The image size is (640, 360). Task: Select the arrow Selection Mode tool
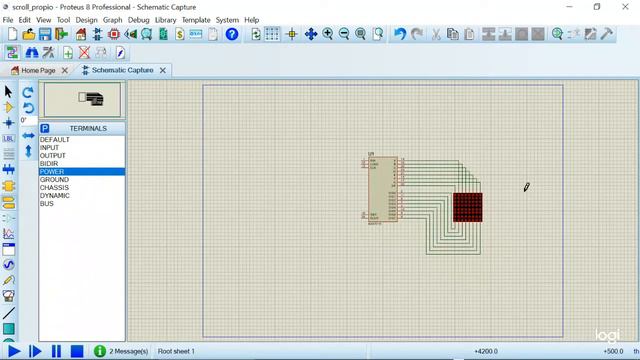coord(8,91)
